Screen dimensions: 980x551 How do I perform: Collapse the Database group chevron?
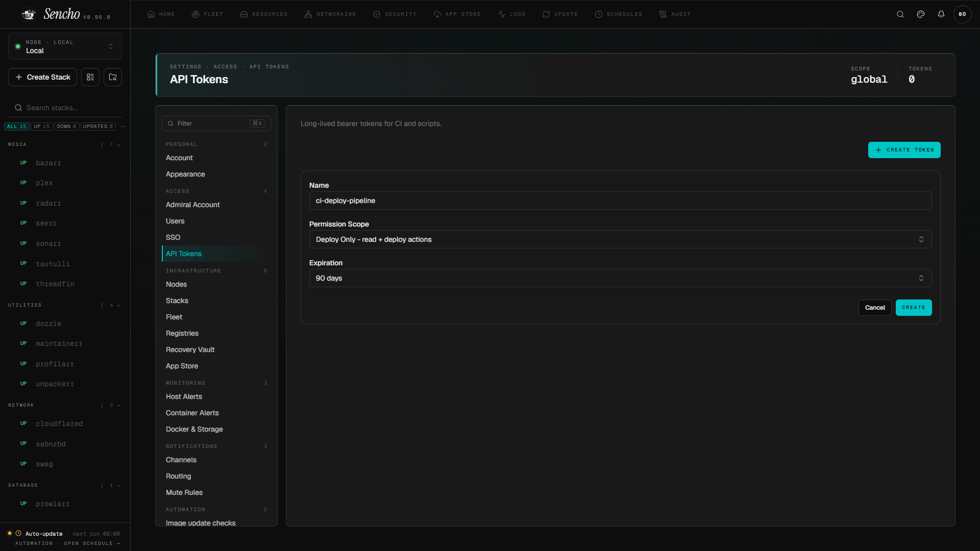coord(119,486)
